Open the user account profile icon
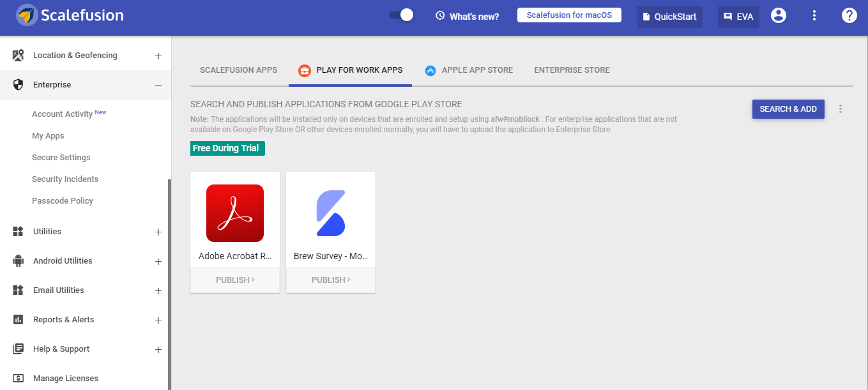The height and width of the screenshot is (390, 868). [779, 15]
